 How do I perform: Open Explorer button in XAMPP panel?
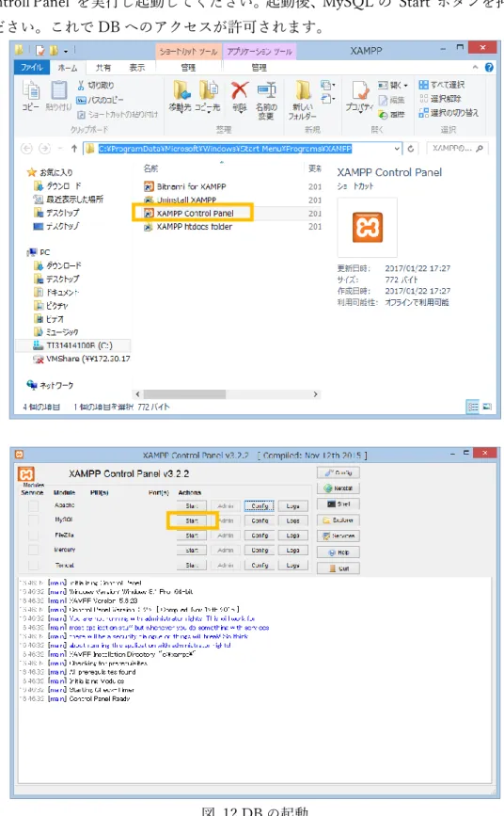click(339, 520)
